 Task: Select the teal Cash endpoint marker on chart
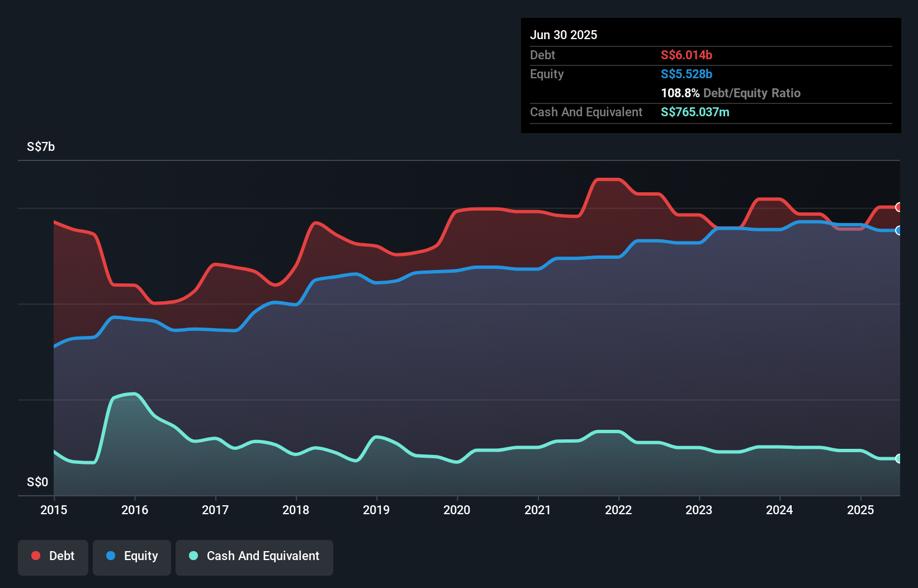point(899,459)
